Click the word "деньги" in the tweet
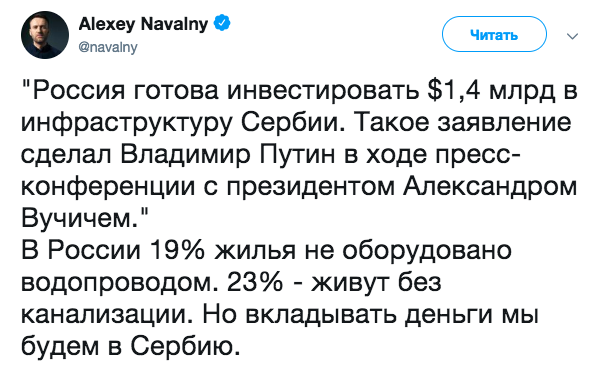This screenshot has height=365, width=591. coord(449,314)
